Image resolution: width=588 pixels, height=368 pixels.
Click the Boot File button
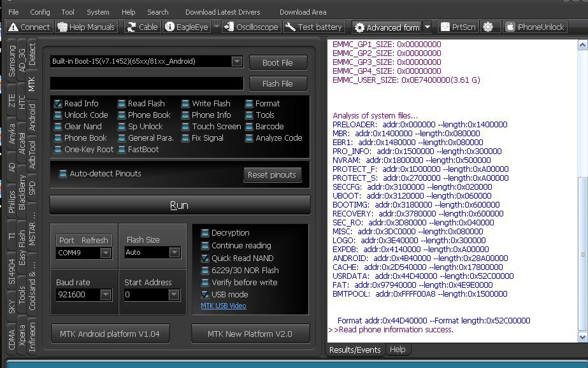click(278, 62)
